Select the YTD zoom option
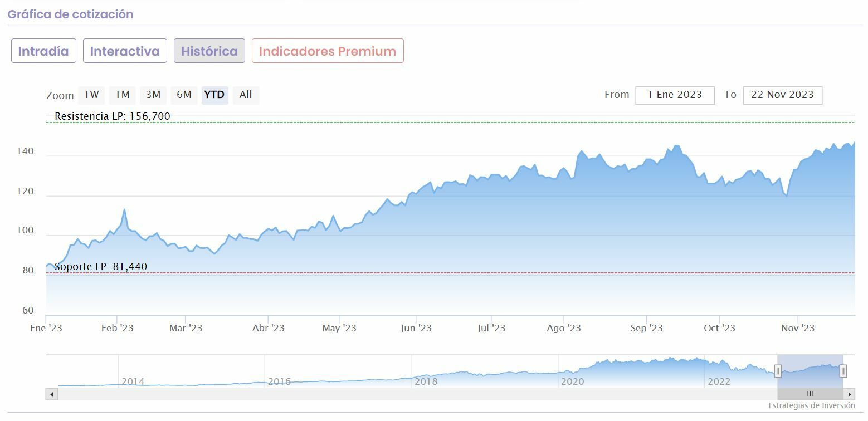 214,95
